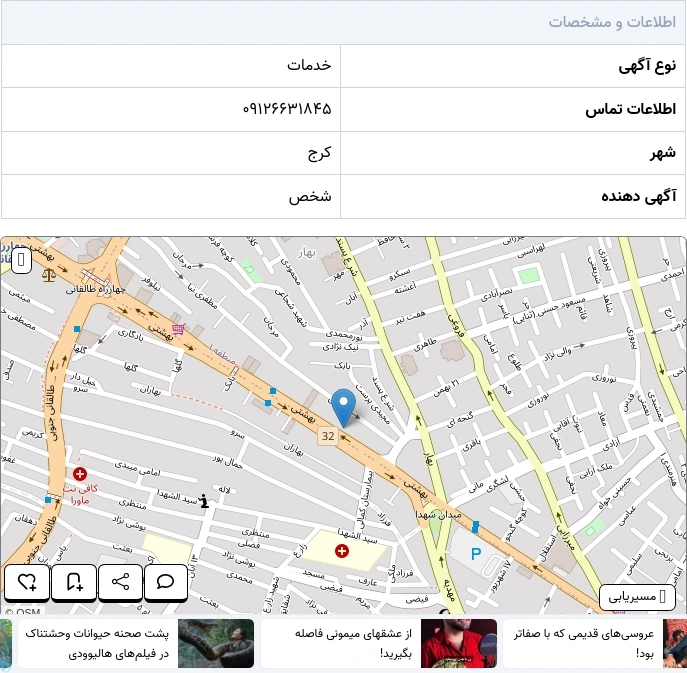Click the ad type value خدمات
Screen dimensions: 687x673
tap(309, 65)
